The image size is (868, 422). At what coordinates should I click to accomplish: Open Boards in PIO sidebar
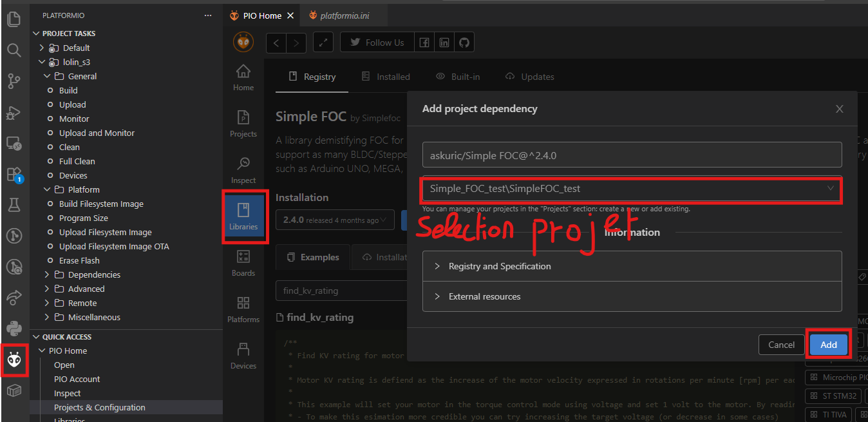click(243, 263)
